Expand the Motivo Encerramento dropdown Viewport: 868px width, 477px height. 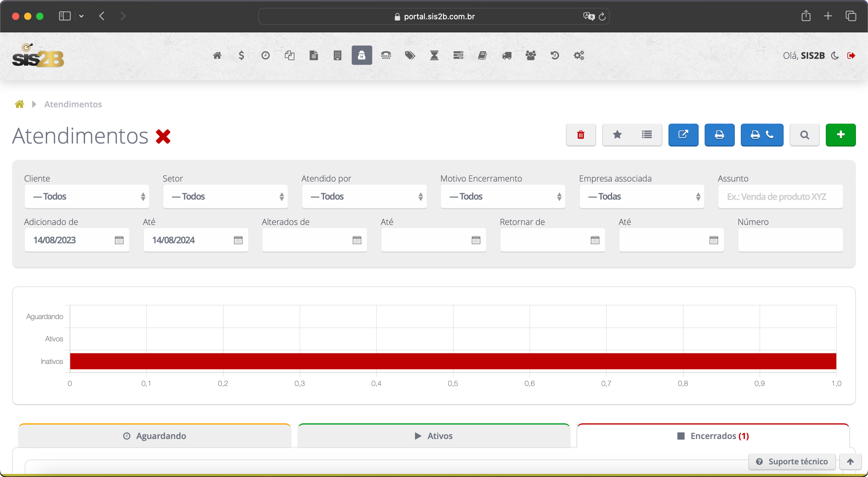[503, 196]
